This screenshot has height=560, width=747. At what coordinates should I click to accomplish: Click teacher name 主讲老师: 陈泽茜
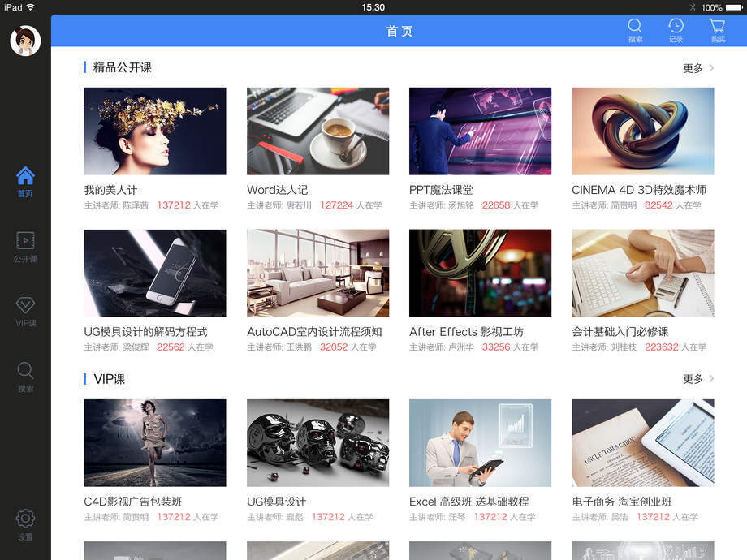pos(116,205)
